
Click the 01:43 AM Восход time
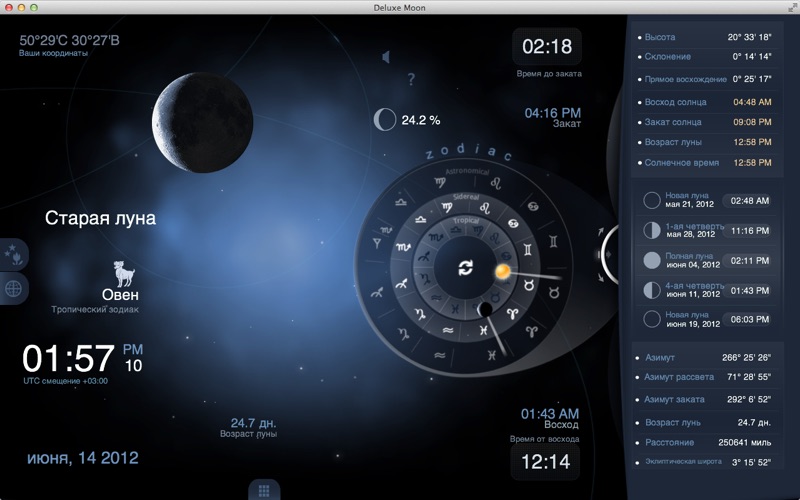click(x=549, y=414)
